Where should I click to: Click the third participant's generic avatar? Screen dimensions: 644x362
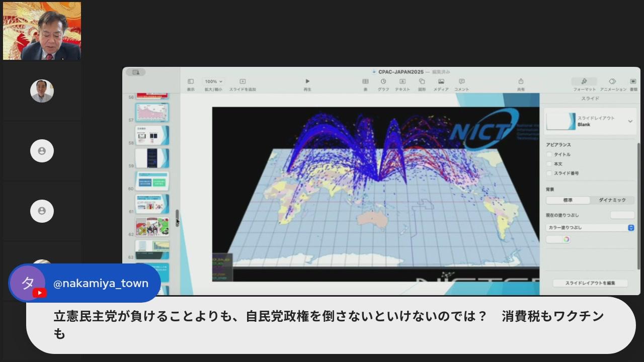pyautogui.click(x=42, y=151)
